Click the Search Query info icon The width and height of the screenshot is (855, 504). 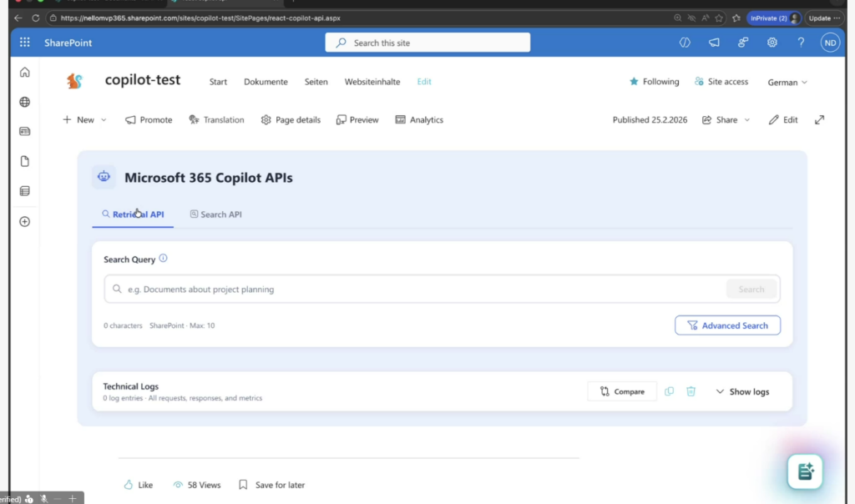163,259
